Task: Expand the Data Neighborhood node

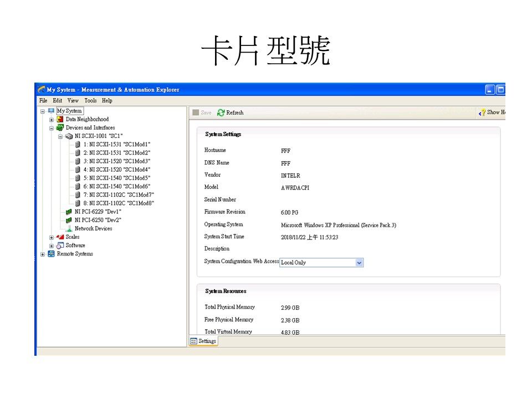Action: point(51,120)
